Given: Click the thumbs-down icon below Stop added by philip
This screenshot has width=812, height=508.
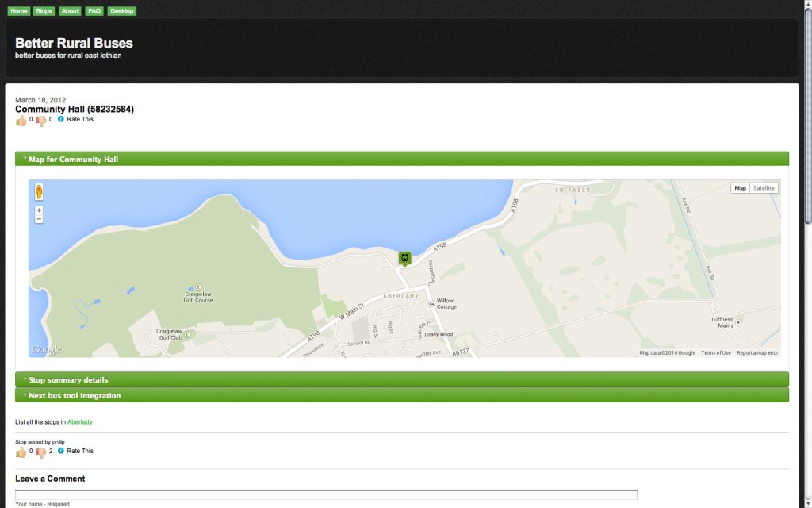Looking at the screenshot, I should [41, 452].
